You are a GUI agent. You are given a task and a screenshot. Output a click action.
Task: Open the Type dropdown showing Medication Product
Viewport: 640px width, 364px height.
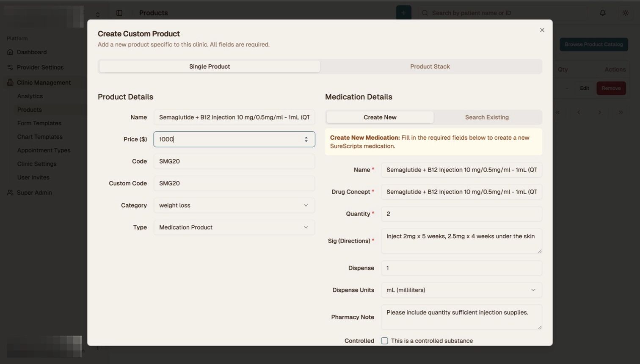click(234, 227)
